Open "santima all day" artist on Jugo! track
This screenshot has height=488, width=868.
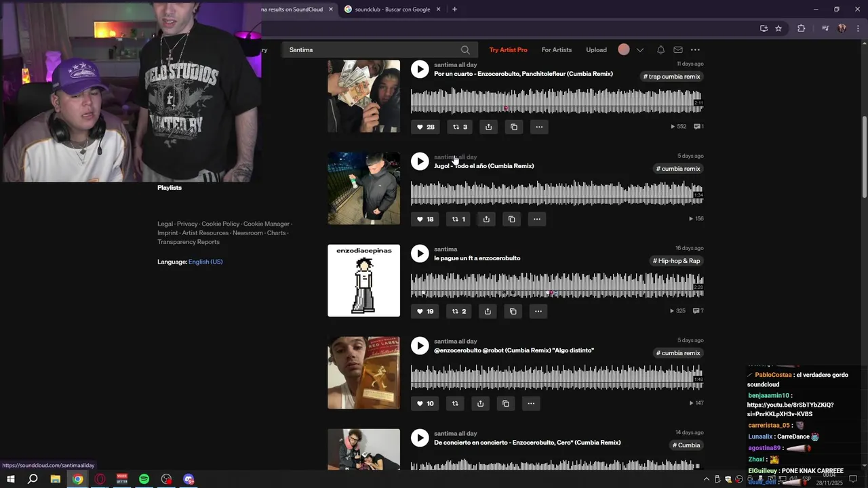point(455,157)
